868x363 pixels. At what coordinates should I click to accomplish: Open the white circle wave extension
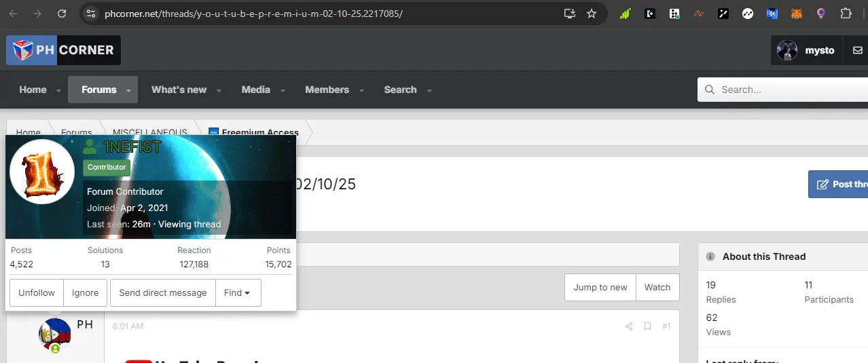(x=748, y=14)
